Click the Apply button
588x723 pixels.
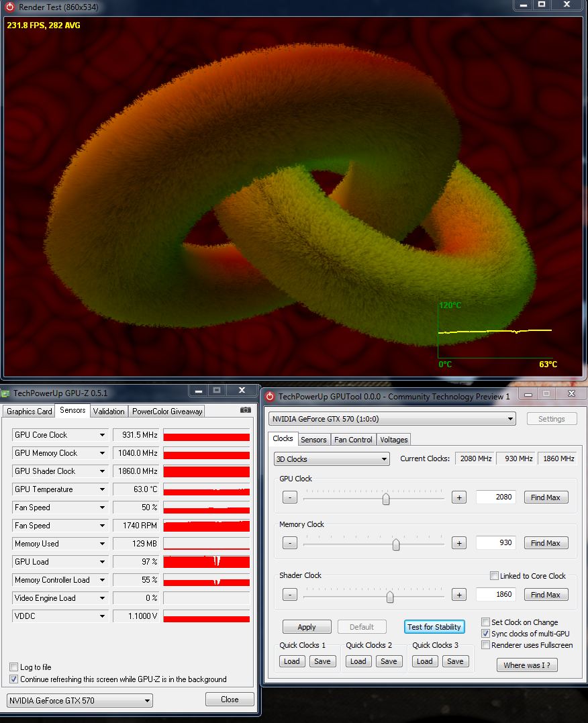click(x=307, y=627)
